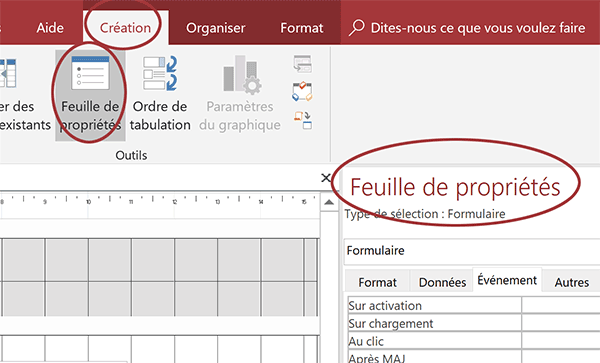Click the 'Dites-nous ce que vous voulez faire' box
Screen dimensions: 600x363
point(478,28)
